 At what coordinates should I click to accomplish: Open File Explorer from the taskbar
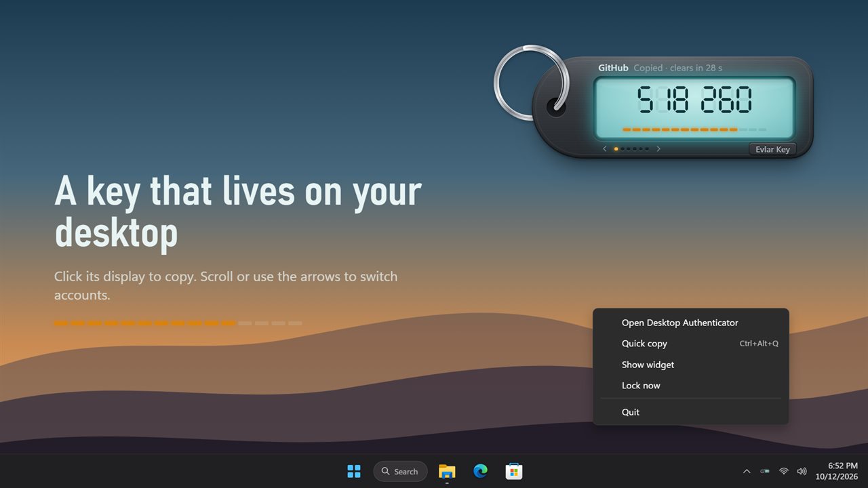[447, 471]
